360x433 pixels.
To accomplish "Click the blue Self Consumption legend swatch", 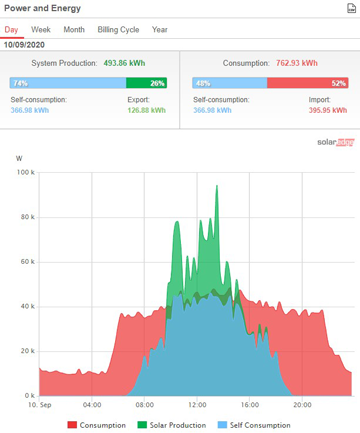I will pos(222,425).
